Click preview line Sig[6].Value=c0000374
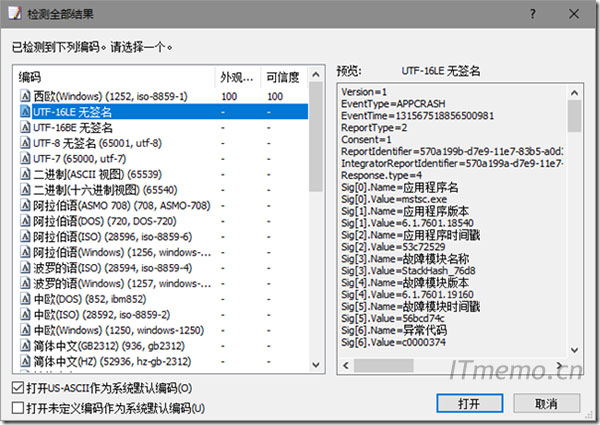This screenshot has width=600, height=425. pyautogui.click(x=393, y=342)
